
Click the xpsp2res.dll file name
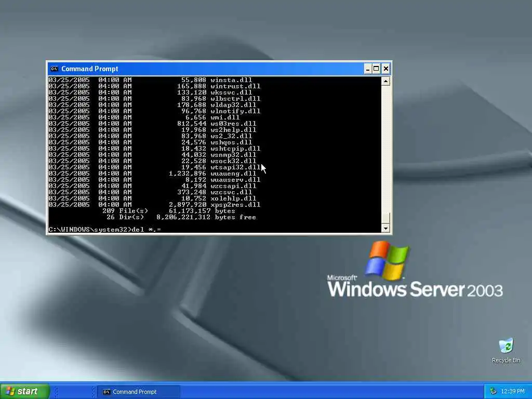point(235,204)
